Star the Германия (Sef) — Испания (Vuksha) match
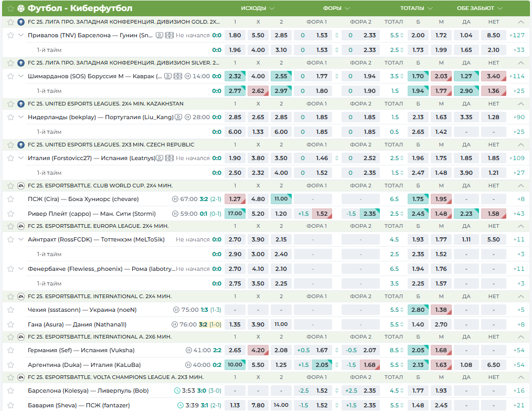This screenshot has width=532, height=411. [10, 350]
